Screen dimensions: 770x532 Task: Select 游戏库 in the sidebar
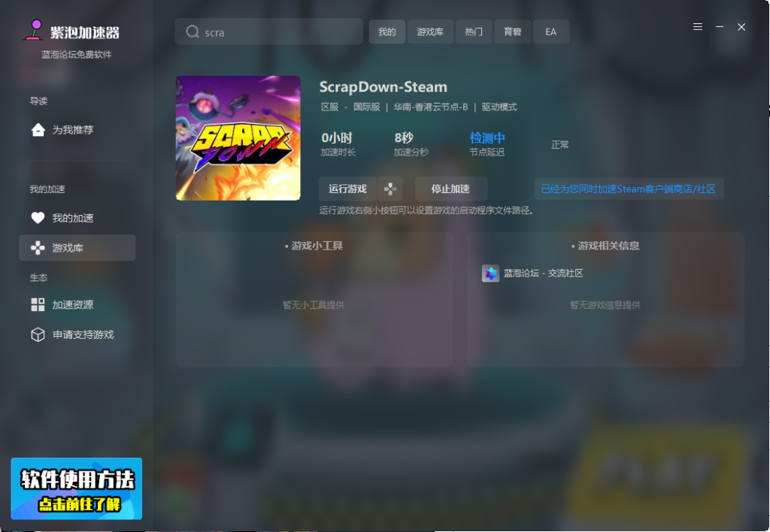[x=77, y=248]
